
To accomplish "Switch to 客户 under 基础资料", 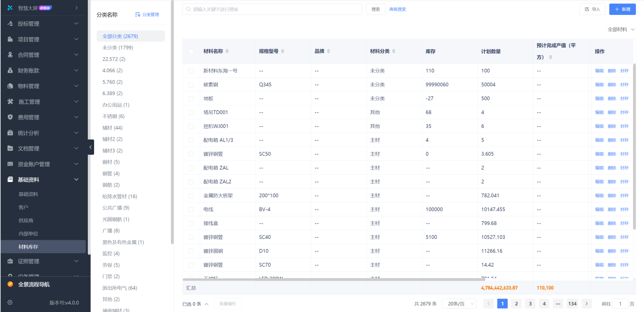I will coord(23,207).
